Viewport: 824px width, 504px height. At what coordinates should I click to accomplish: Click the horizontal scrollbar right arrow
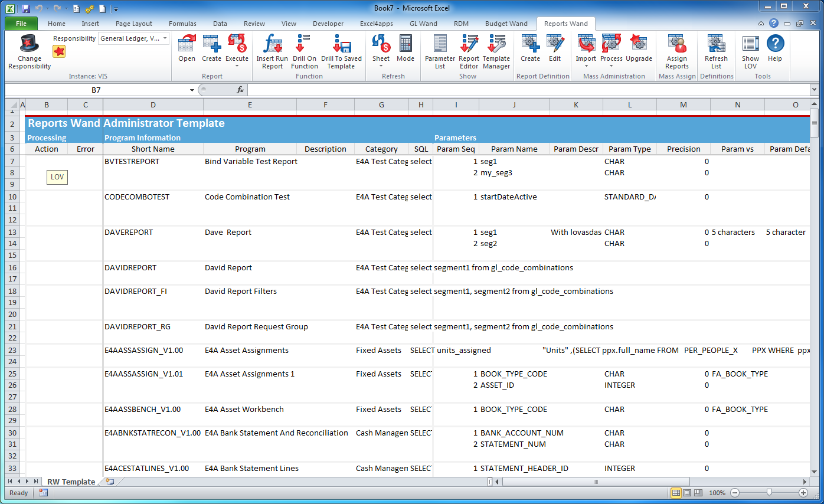point(805,482)
